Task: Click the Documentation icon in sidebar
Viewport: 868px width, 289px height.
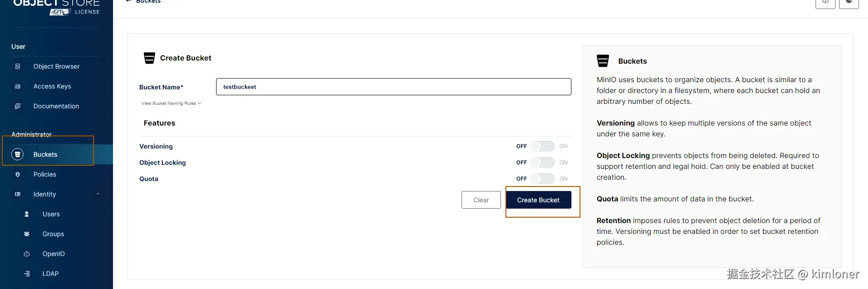Action: point(18,106)
